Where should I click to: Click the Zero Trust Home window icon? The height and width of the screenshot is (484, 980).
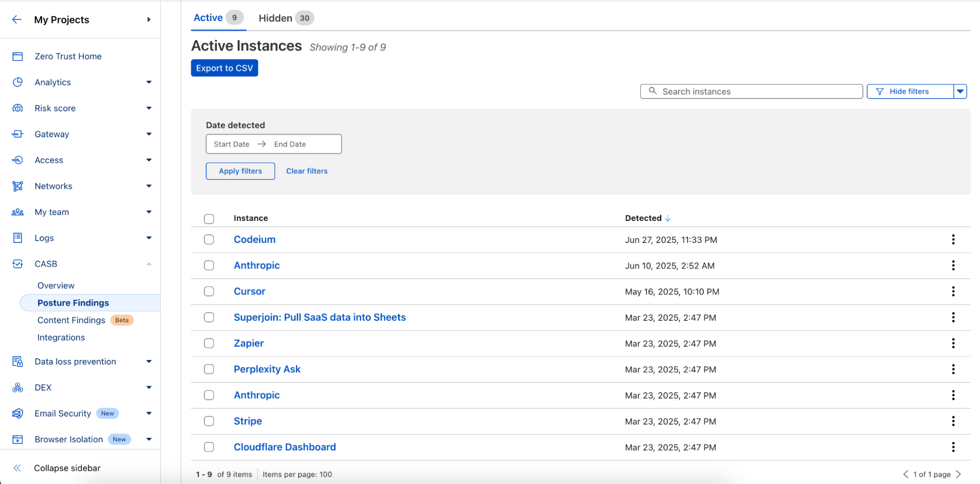18,56
